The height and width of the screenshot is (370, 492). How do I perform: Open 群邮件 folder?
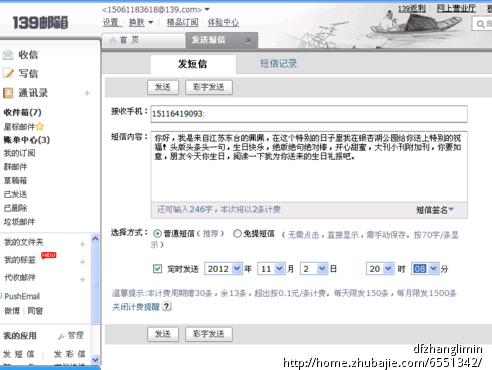[15, 167]
